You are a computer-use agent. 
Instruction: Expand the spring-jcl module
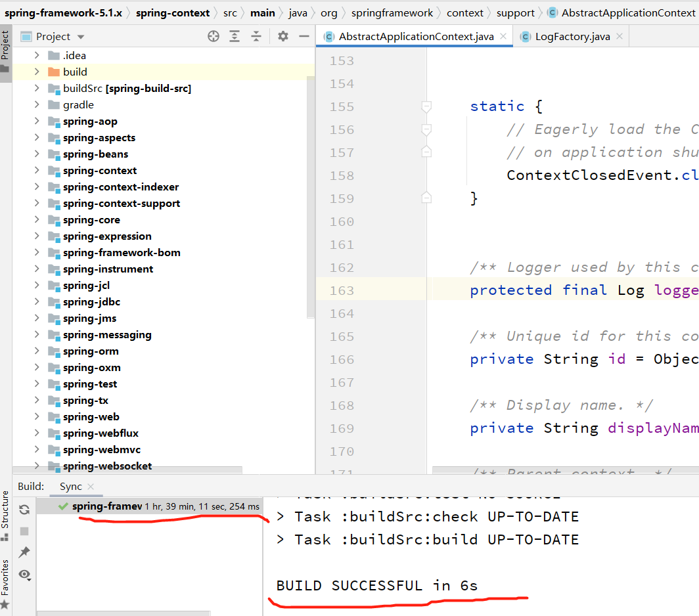tap(37, 285)
